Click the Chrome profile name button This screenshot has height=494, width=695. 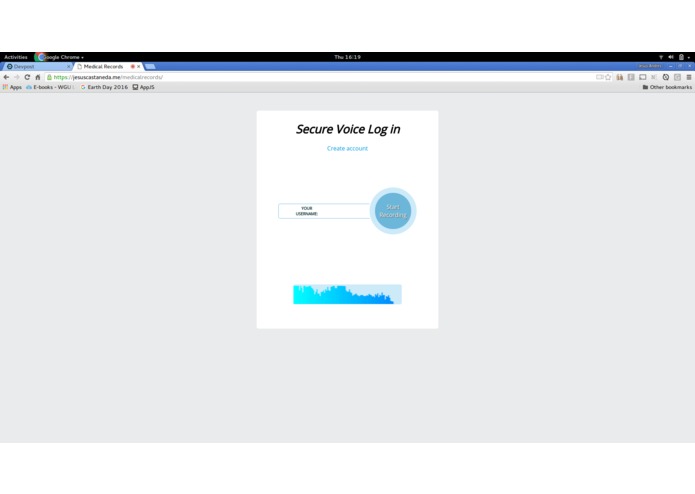(x=650, y=66)
